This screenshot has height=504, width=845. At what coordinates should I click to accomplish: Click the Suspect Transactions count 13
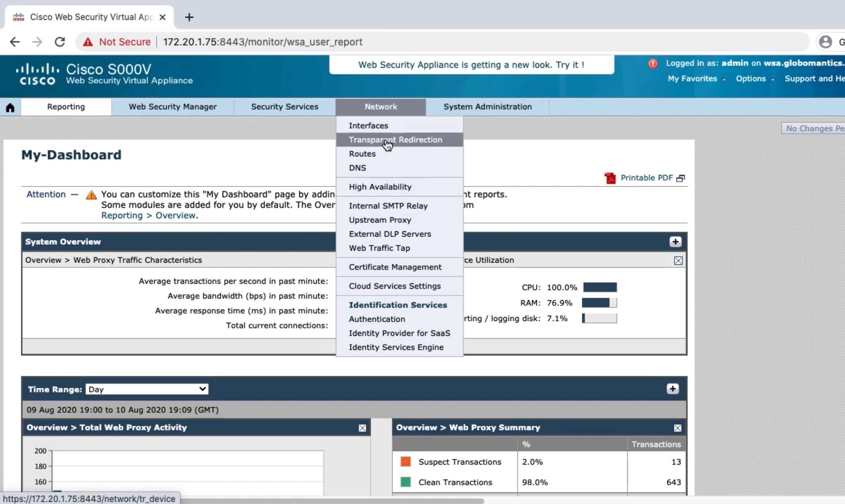tap(676, 462)
